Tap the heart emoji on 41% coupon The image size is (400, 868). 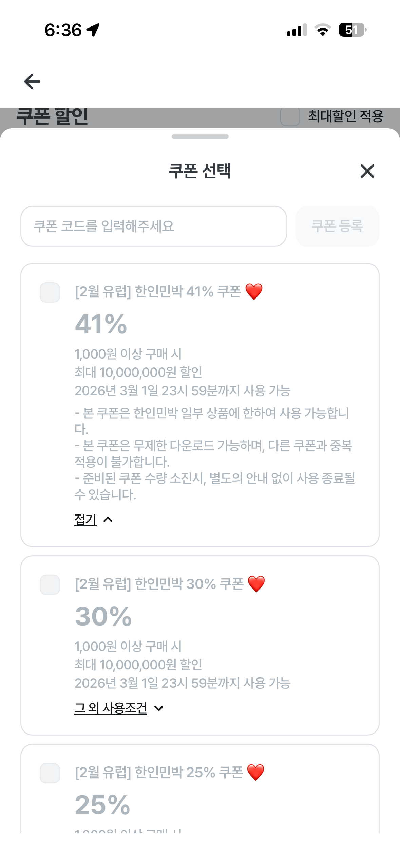254,292
